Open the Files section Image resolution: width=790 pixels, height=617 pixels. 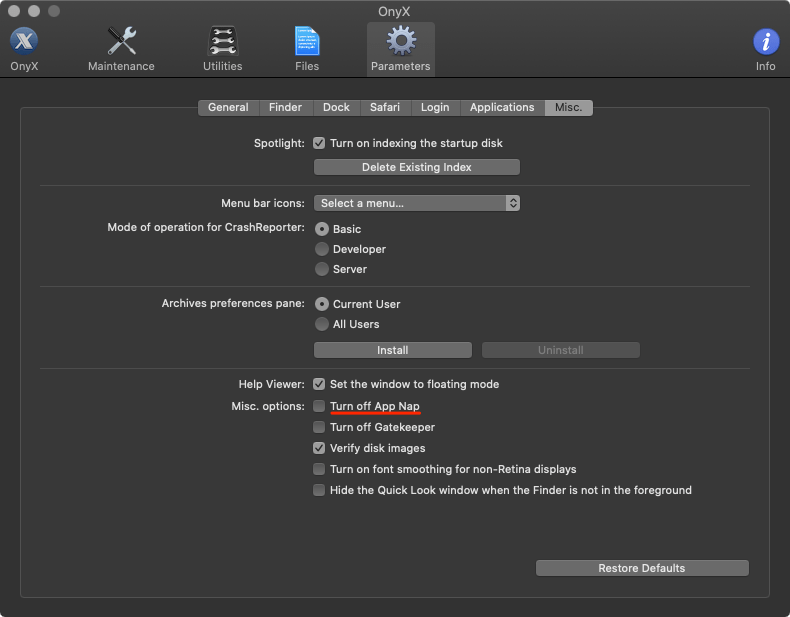[307, 49]
